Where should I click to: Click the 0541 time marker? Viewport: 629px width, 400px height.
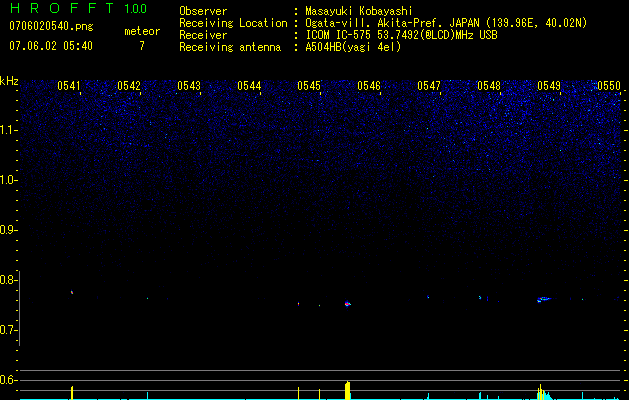tap(69, 86)
